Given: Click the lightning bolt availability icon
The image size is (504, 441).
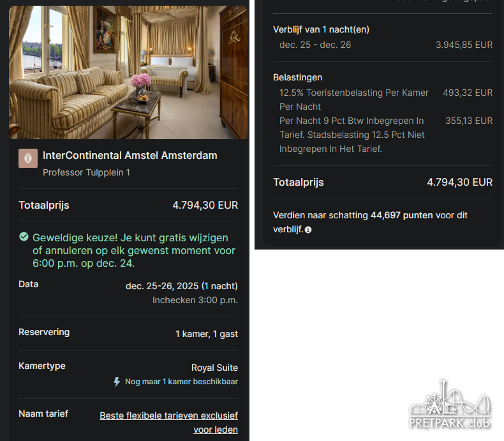Looking at the screenshot, I should (117, 382).
